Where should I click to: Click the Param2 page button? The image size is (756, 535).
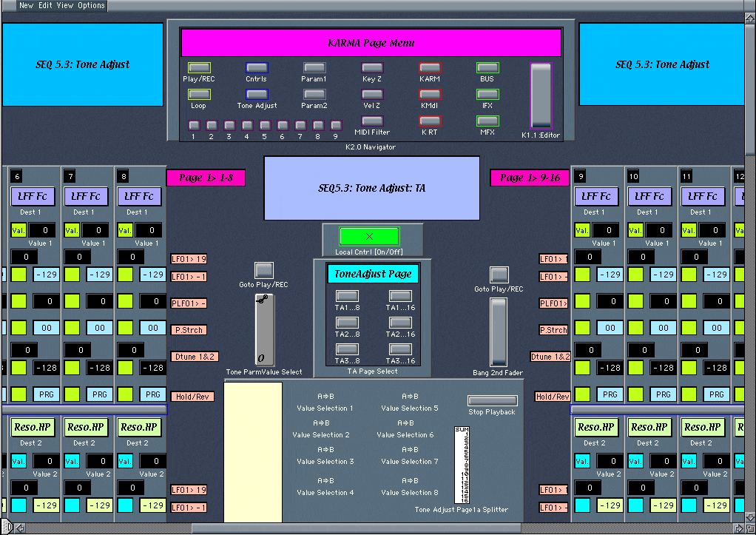tap(314, 95)
